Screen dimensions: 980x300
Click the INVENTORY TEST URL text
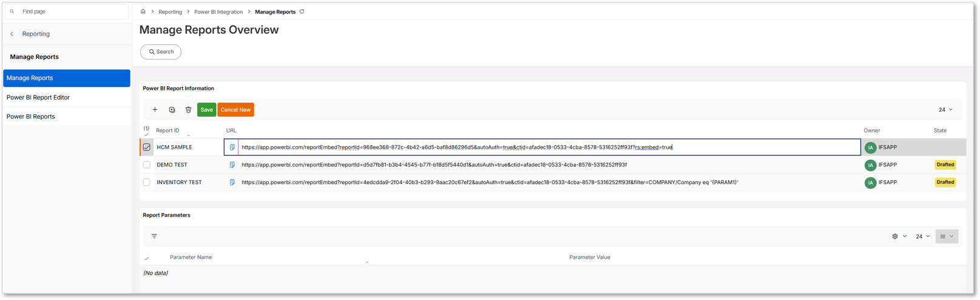[x=490, y=182]
